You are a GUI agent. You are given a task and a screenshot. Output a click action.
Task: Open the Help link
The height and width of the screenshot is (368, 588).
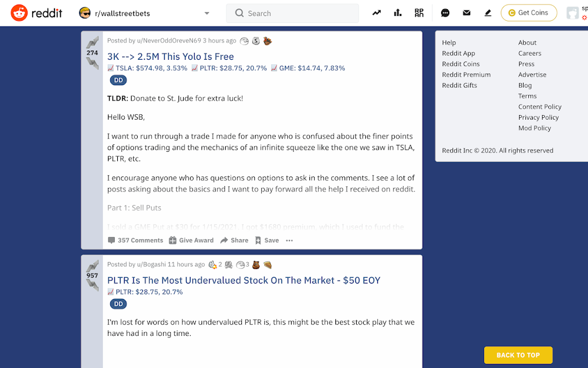pos(449,43)
